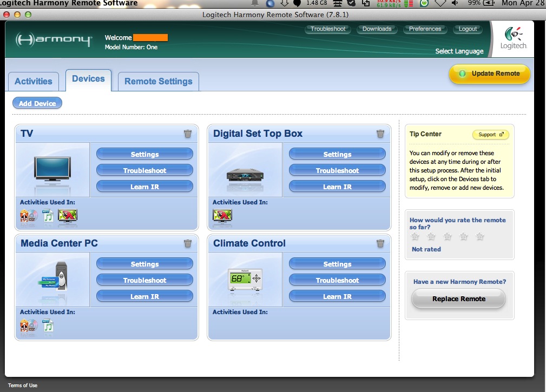This screenshot has width=546, height=392.
Task: Select the Devices tab
Action: tap(88, 79)
